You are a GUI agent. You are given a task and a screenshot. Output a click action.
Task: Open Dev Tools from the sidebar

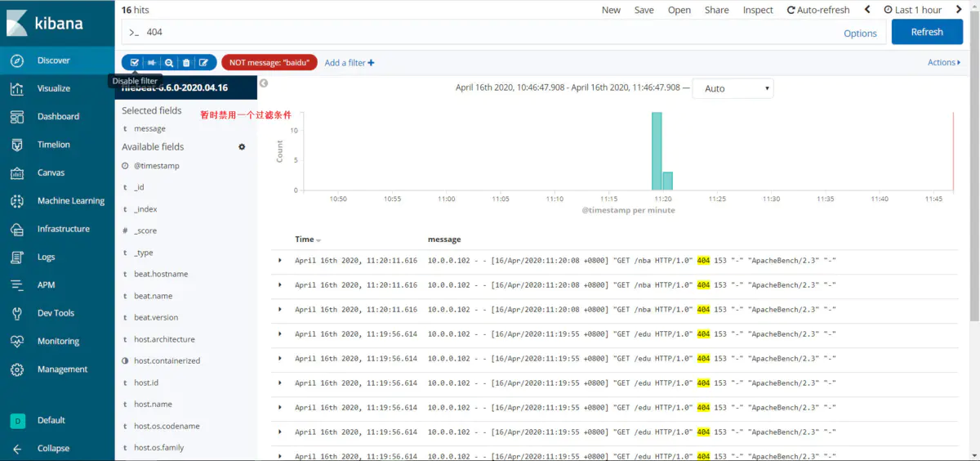(57, 313)
